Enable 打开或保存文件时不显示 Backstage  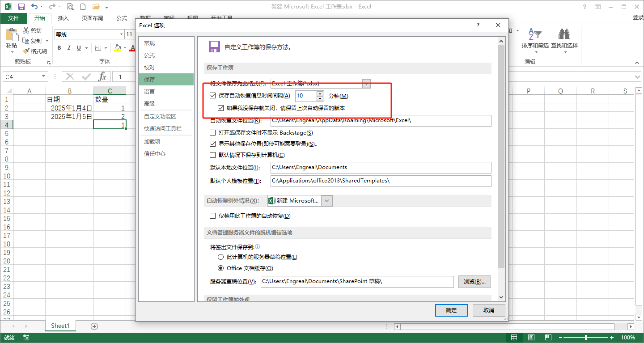tap(213, 133)
